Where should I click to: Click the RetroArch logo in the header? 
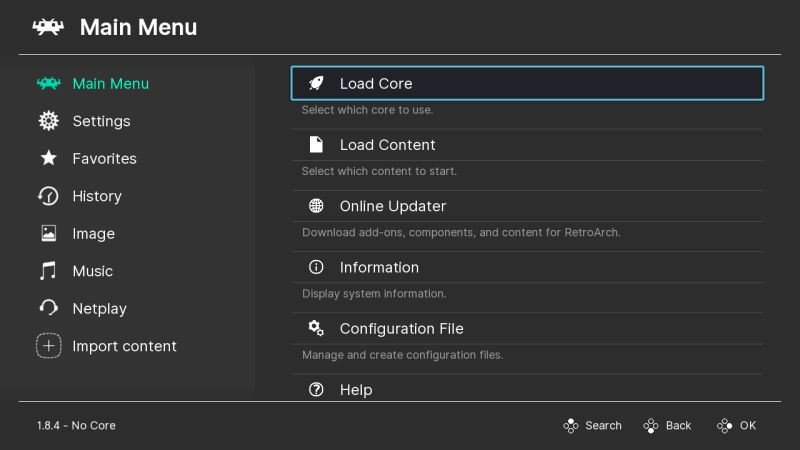point(48,27)
